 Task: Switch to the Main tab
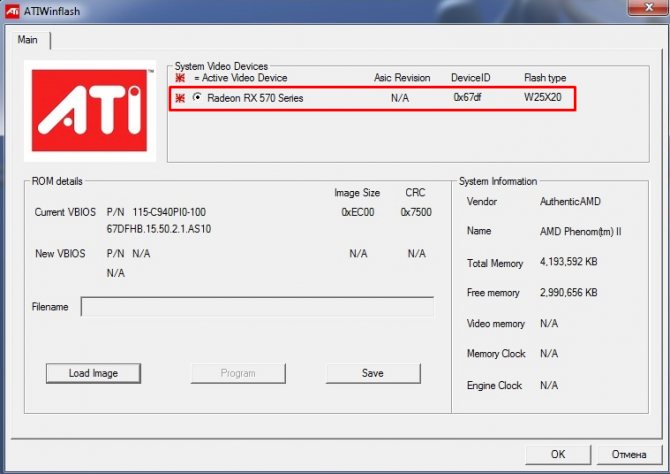click(x=28, y=40)
